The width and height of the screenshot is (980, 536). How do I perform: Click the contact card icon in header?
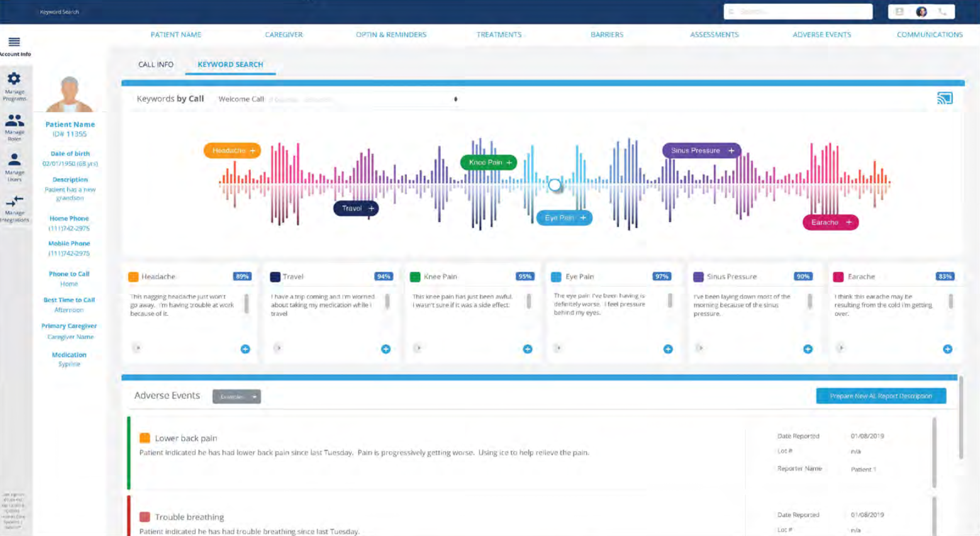(x=899, y=11)
